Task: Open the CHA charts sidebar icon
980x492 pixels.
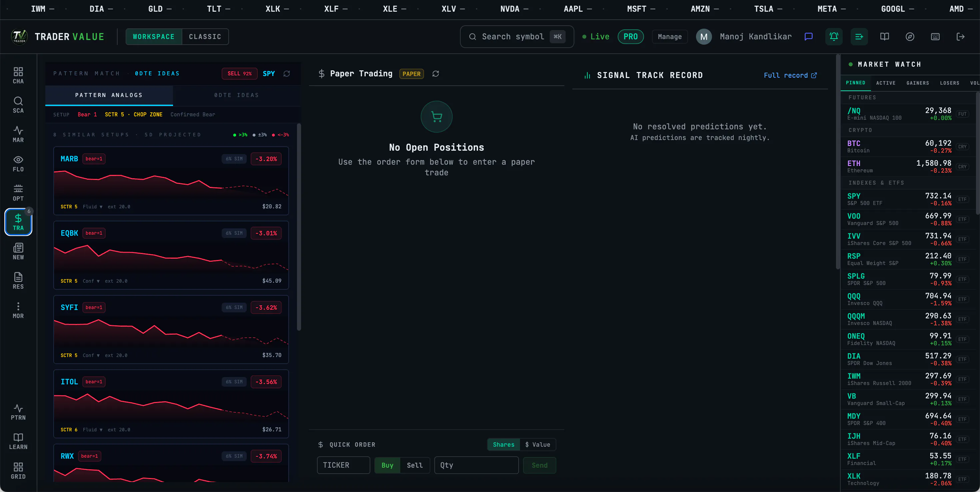Action: pos(18,75)
